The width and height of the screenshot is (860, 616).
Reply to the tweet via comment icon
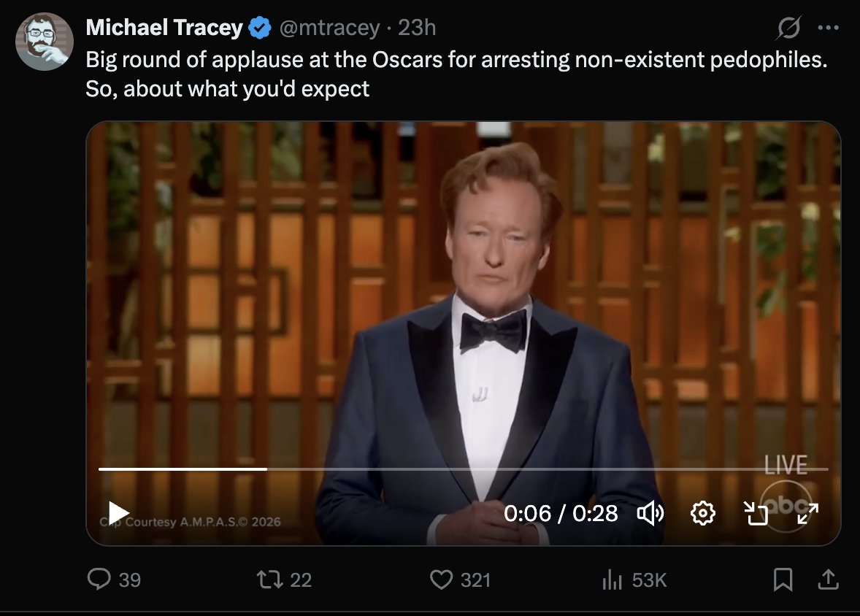point(99,580)
